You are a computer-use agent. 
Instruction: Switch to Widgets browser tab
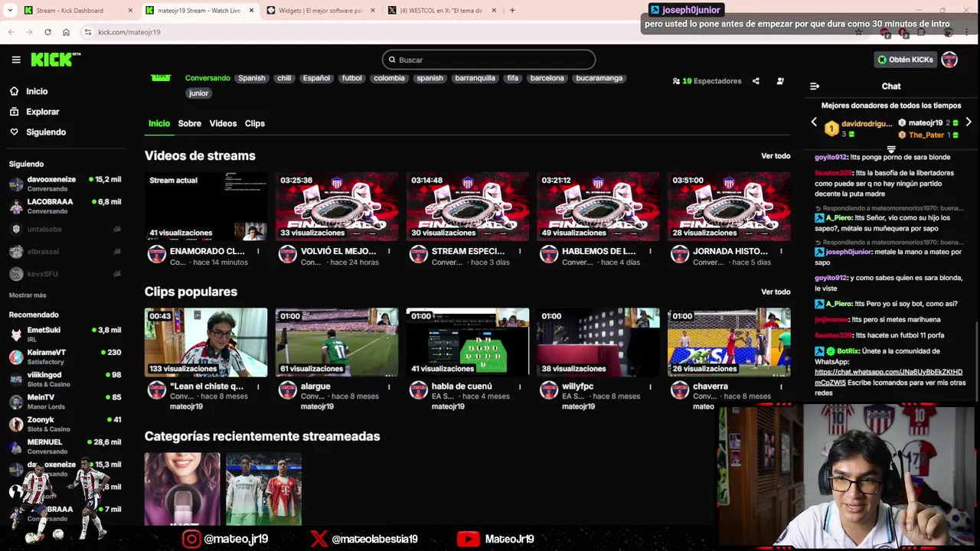click(320, 11)
